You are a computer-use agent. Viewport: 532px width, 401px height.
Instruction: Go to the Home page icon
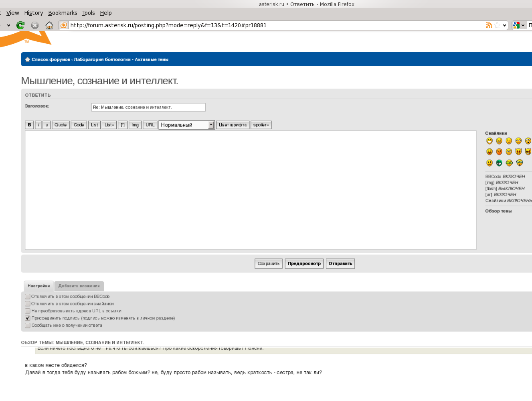point(49,25)
